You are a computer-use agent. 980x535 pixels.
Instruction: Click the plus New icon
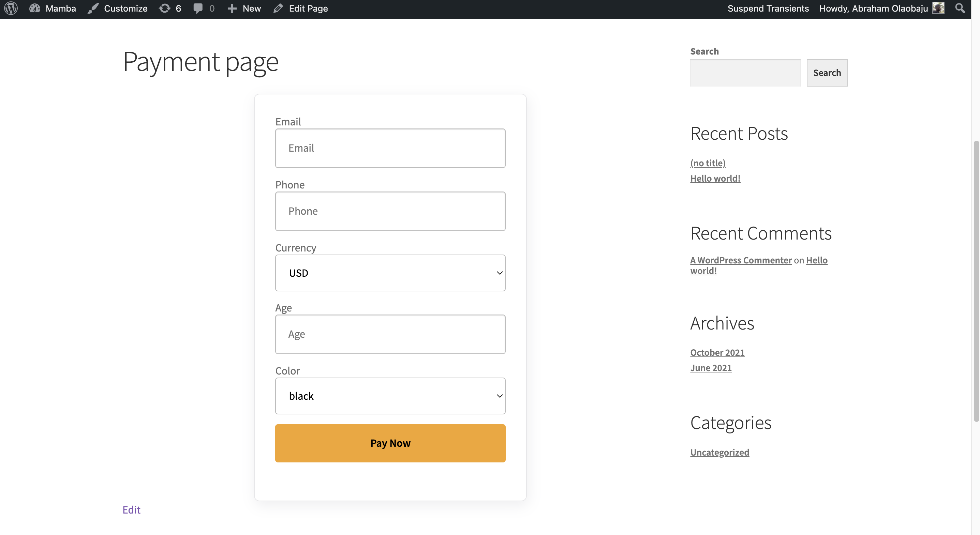click(232, 9)
